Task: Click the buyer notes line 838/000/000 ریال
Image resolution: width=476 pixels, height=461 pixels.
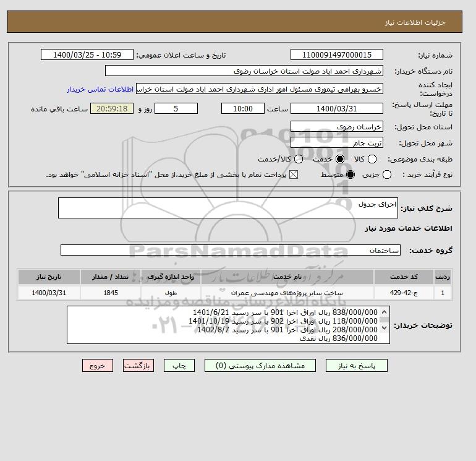Action: tap(286, 312)
